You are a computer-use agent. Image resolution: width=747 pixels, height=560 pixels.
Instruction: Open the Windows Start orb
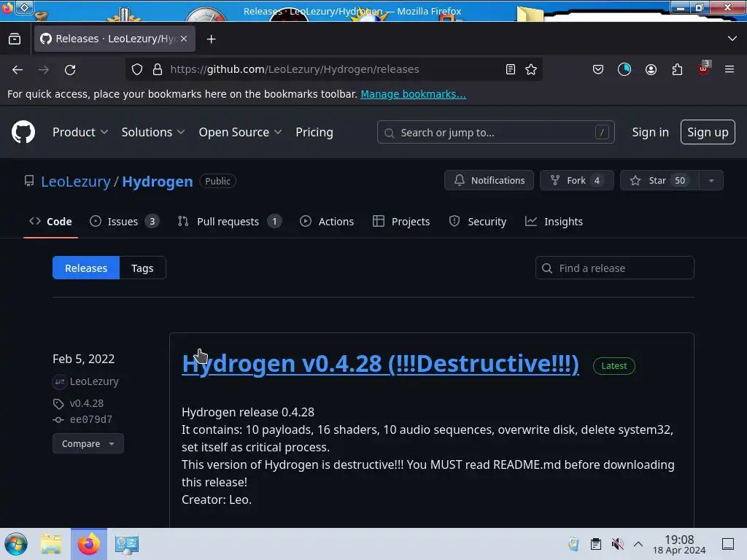[16, 544]
